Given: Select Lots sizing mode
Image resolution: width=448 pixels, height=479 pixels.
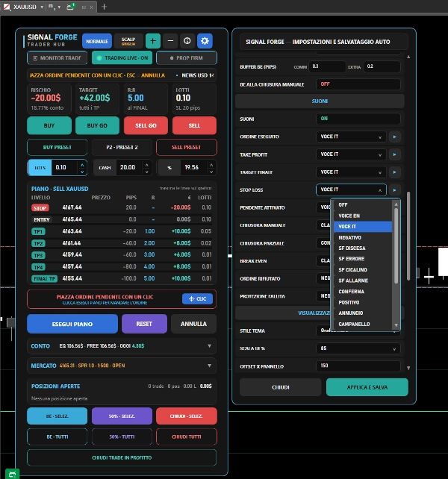Looking at the screenshot, I should [x=40, y=167].
